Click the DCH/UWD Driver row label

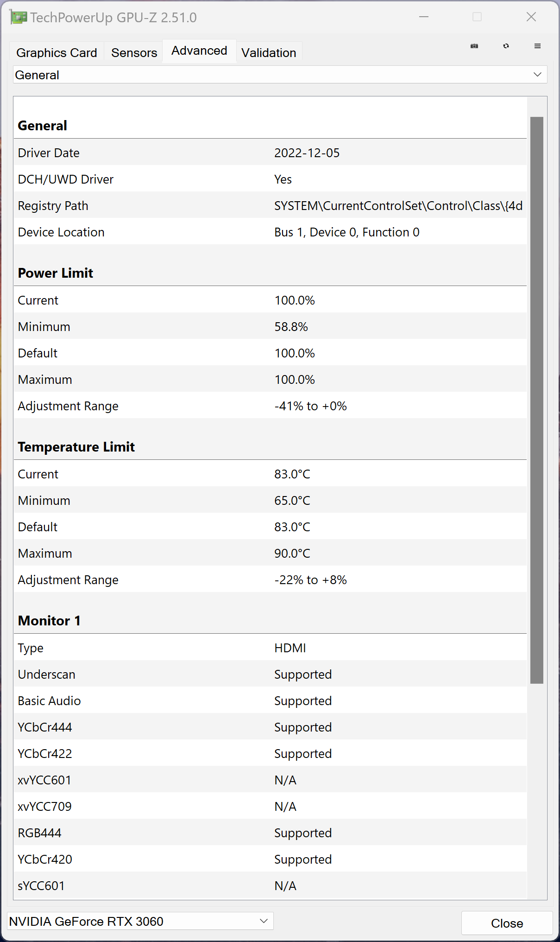(66, 179)
